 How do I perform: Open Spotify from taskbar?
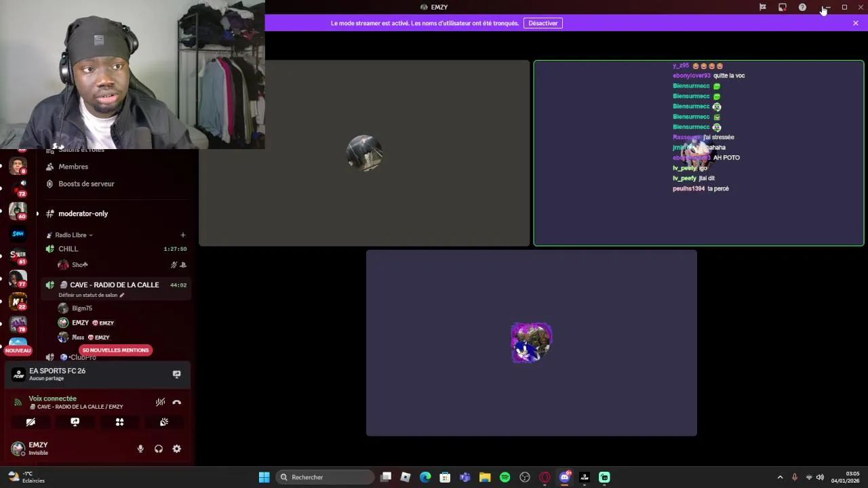pos(505,477)
